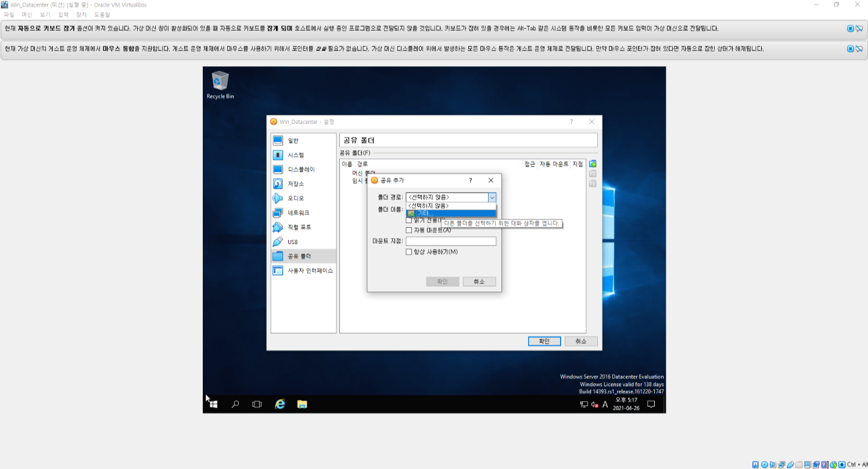
Task: Open the 머신 menu
Action: pyautogui.click(x=27, y=15)
